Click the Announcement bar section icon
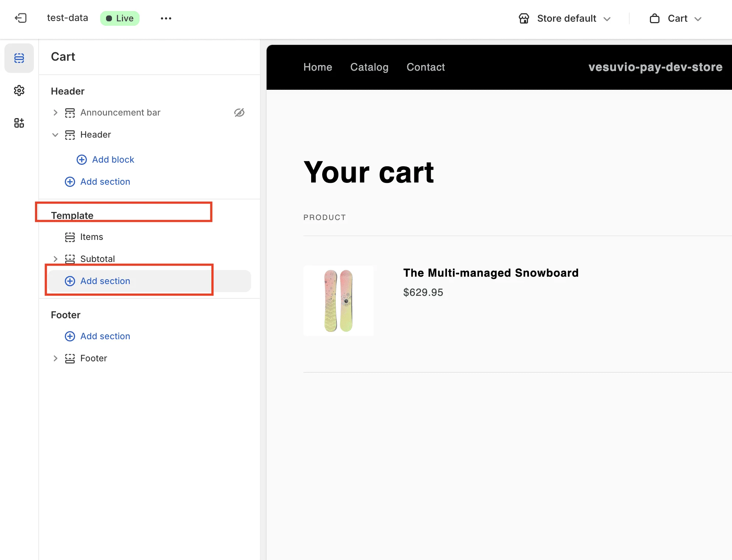This screenshot has width=732, height=560. 70,113
